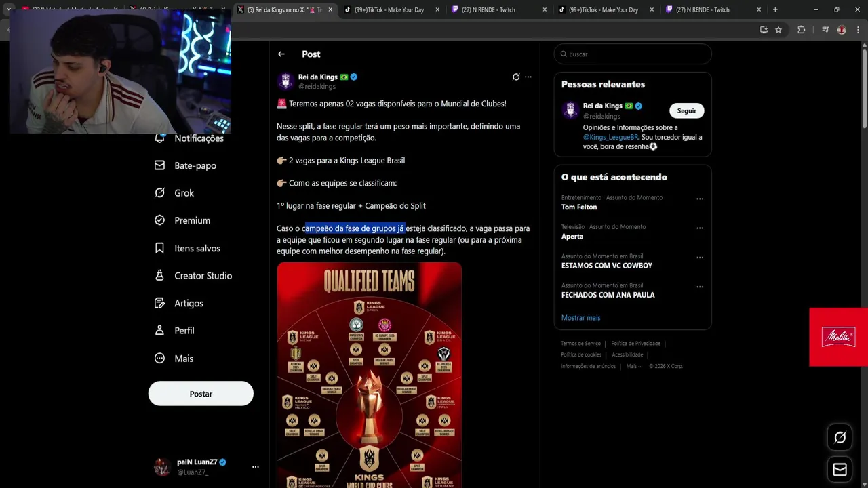Open the Tom Felton trending topic
The width and height of the screenshot is (868, 488).
pos(579,207)
